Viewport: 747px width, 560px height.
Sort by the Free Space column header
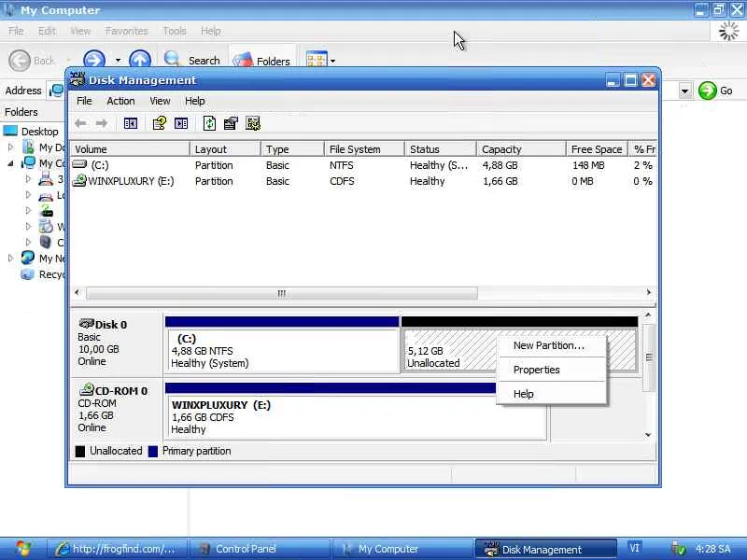(x=598, y=149)
